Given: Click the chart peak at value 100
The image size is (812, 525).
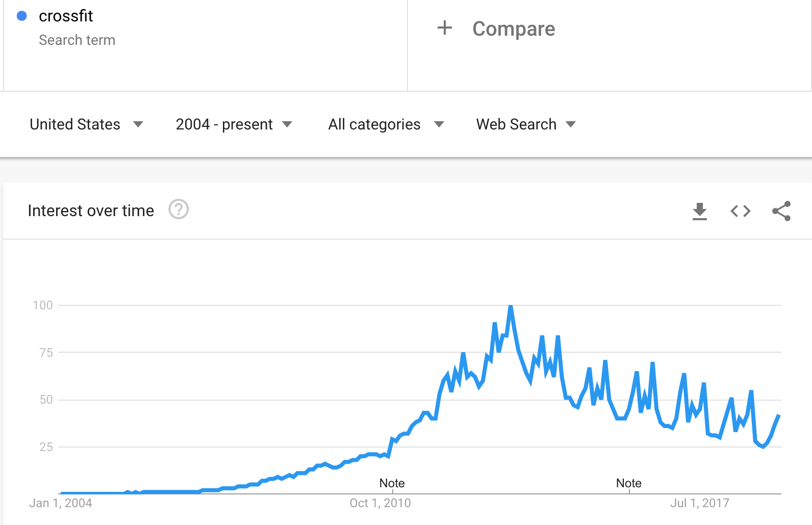Looking at the screenshot, I should coord(511,306).
